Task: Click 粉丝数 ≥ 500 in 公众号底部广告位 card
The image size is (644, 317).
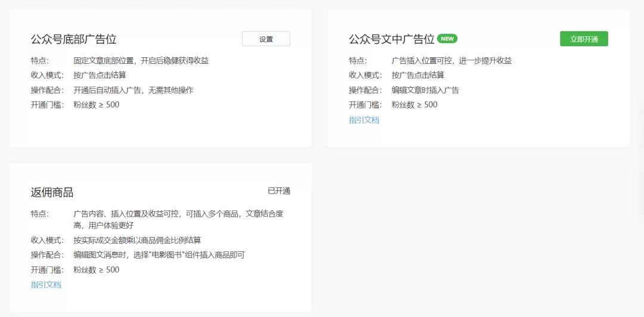Action: pos(96,105)
